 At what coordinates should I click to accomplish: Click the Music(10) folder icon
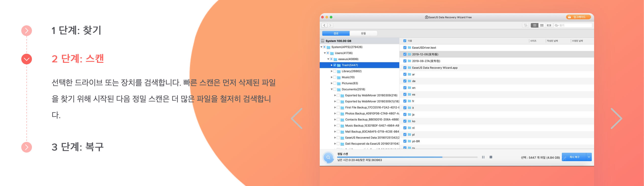pos(339,78)
